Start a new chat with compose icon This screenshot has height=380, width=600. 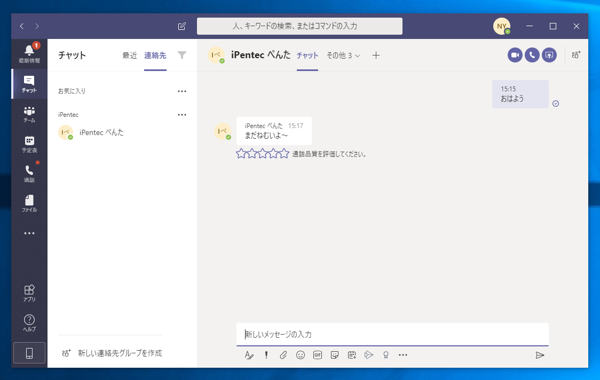[x=182, y=26]
